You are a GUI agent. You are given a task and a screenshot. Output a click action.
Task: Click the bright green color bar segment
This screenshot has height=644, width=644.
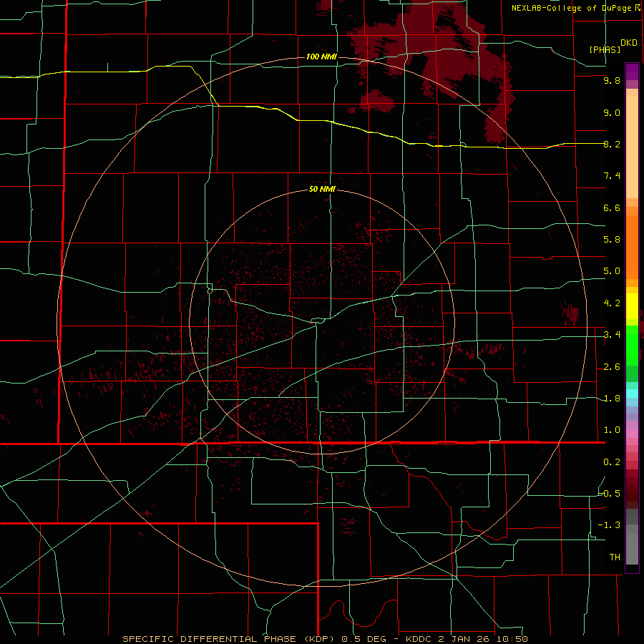click(x=632, y=345)
